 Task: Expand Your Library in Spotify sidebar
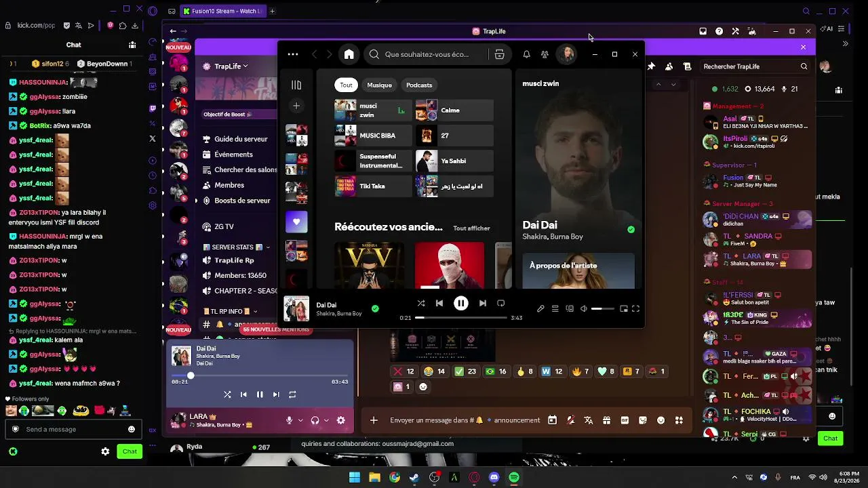tap(296, 85)
